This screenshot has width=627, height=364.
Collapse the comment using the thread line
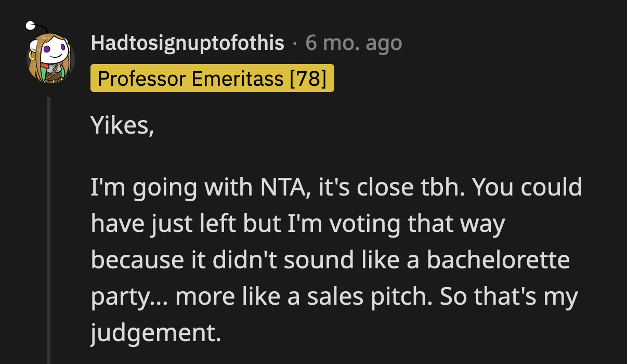pos(49,229)
